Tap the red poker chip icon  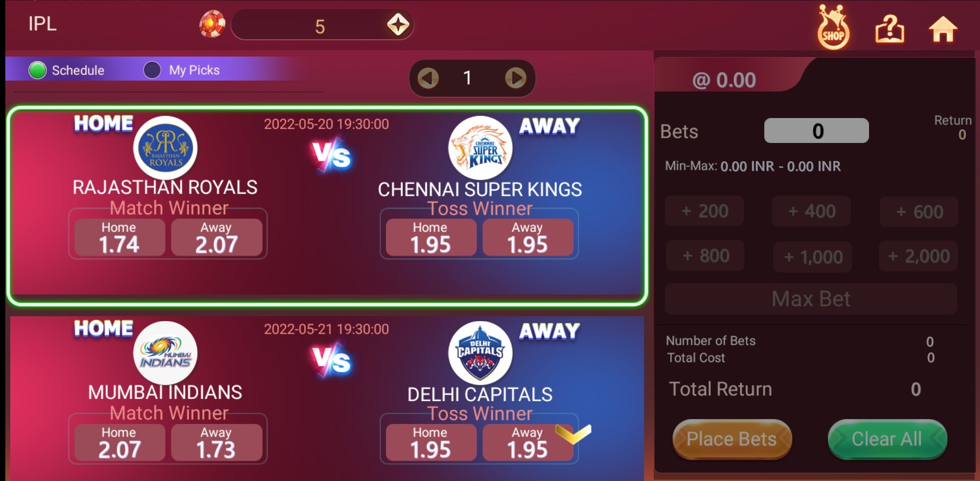coord(212,24)
